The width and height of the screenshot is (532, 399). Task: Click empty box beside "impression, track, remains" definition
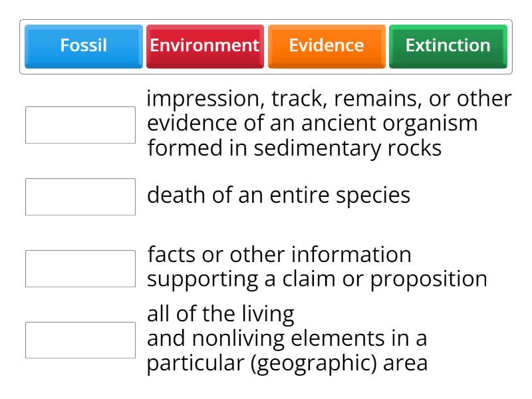tap(80, 125)
